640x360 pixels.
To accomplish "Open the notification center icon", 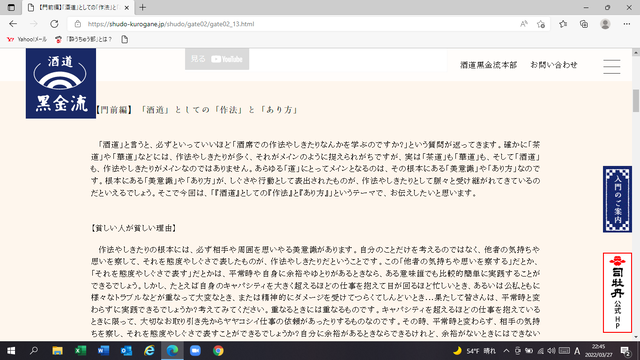I will (625, 351).
